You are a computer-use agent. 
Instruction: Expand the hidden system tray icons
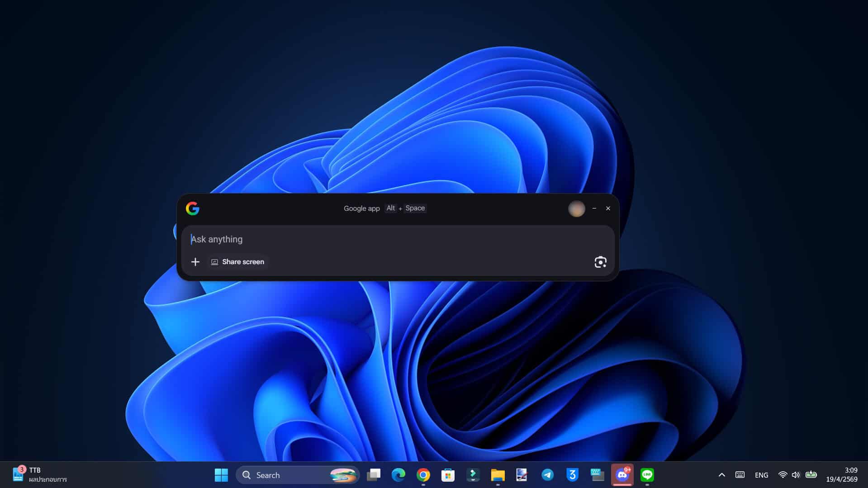[x=722, y=475]
